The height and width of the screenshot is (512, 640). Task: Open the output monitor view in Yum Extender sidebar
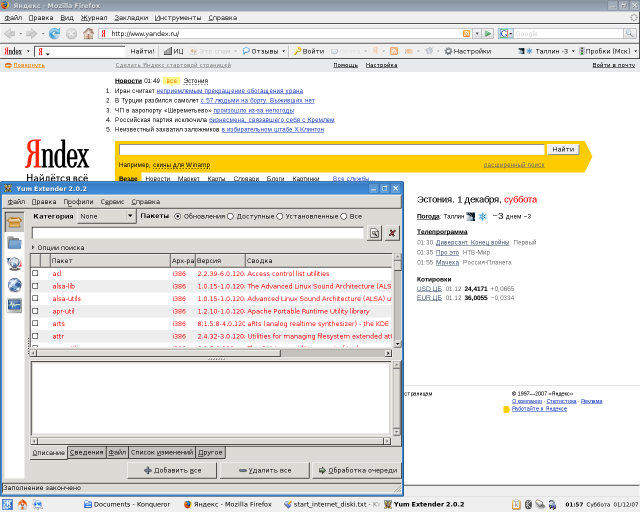(14, 305)
